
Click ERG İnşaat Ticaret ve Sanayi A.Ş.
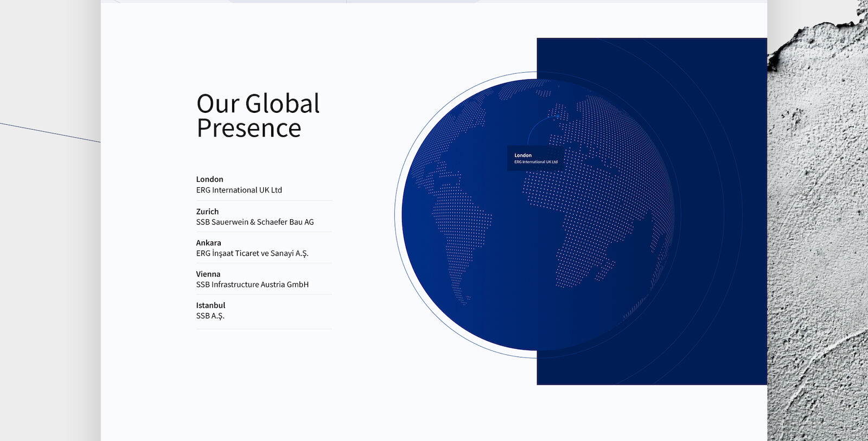(252, 253)
